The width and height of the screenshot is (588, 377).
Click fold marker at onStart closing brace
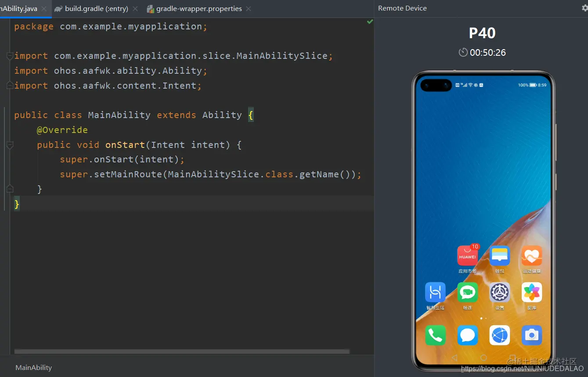point(10,189)
